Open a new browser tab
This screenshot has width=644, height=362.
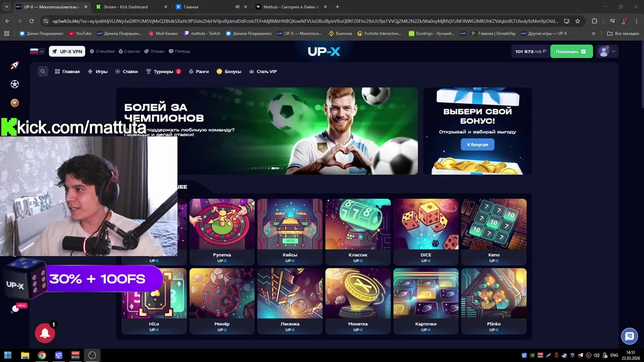point(337,7)
